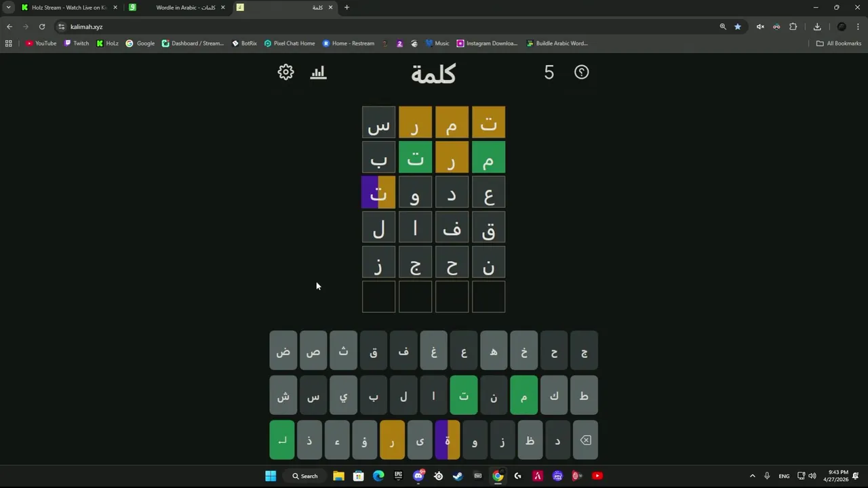The width and height of the screenshot is (868, 488).
Task: Open the Windows Start menu
Action: [x=271, y=476]
